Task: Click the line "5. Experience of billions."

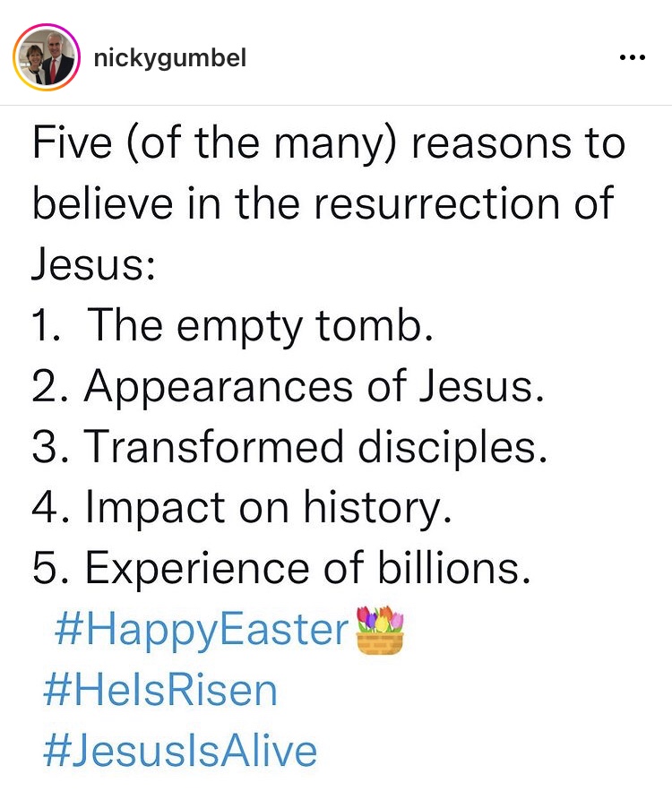Action: point(276,568)
